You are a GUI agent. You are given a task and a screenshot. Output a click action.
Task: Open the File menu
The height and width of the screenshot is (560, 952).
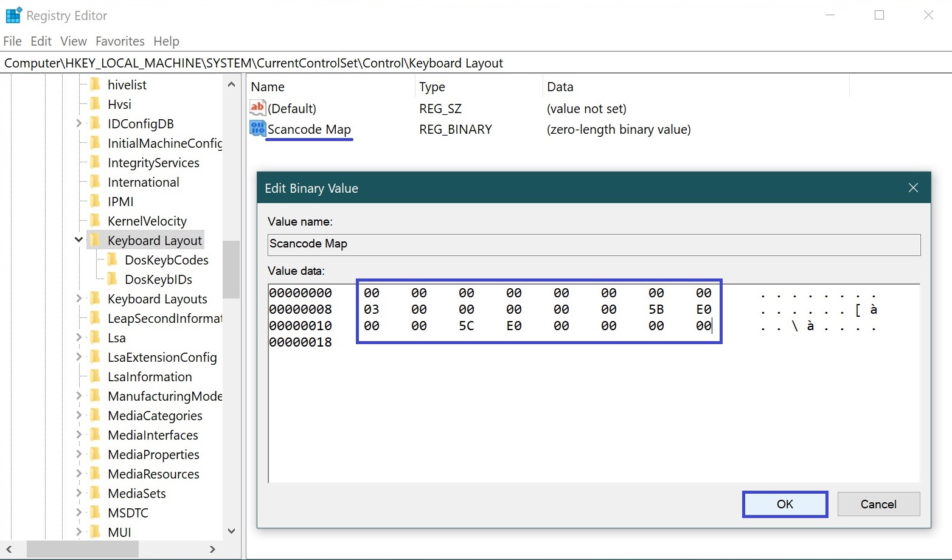[12, 41]
